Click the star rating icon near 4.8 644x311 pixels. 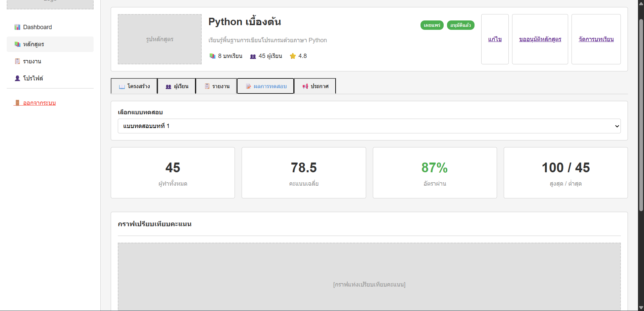click(x=293, y=56)
